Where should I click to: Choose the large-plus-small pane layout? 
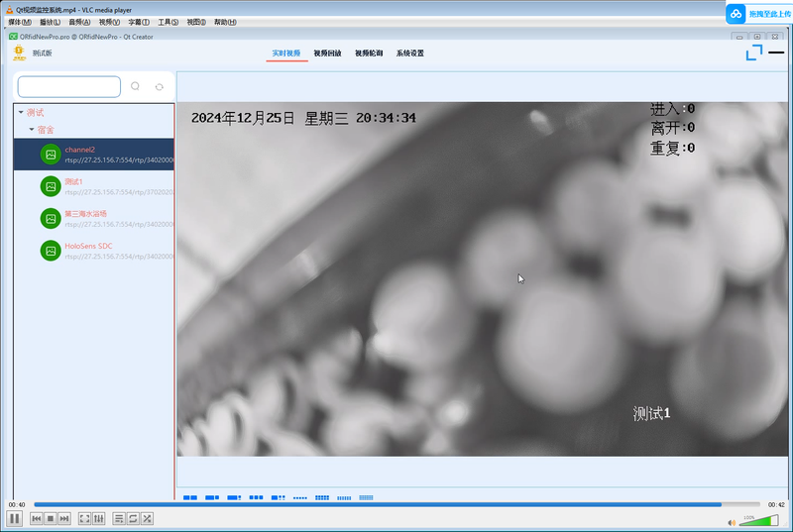212,497
